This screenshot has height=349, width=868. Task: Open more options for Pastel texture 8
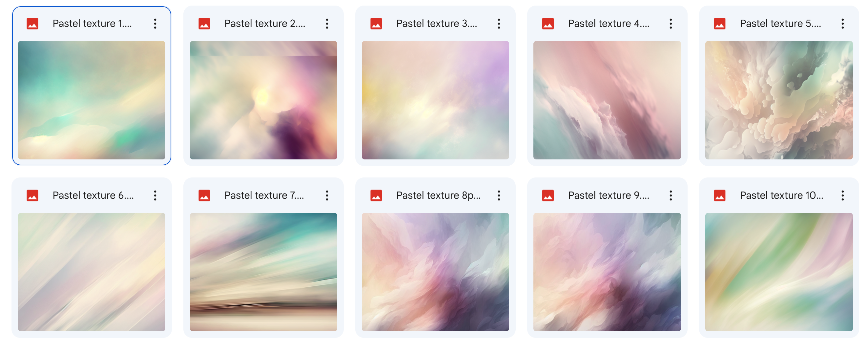click(x=499, y=195)
